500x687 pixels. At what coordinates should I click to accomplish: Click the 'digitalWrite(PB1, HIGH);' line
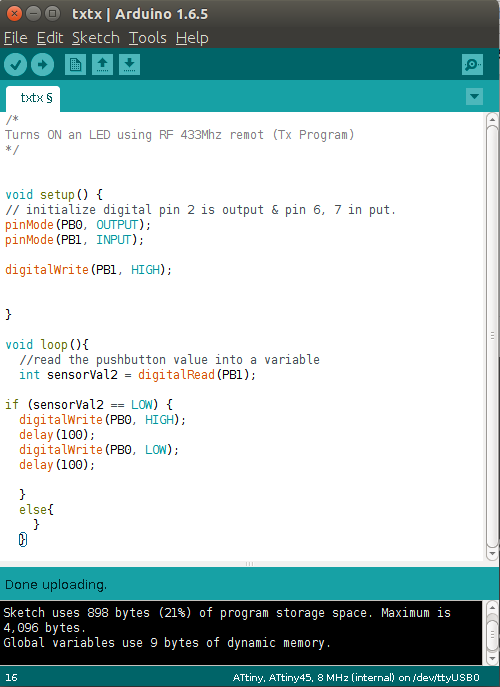point(88,269)
